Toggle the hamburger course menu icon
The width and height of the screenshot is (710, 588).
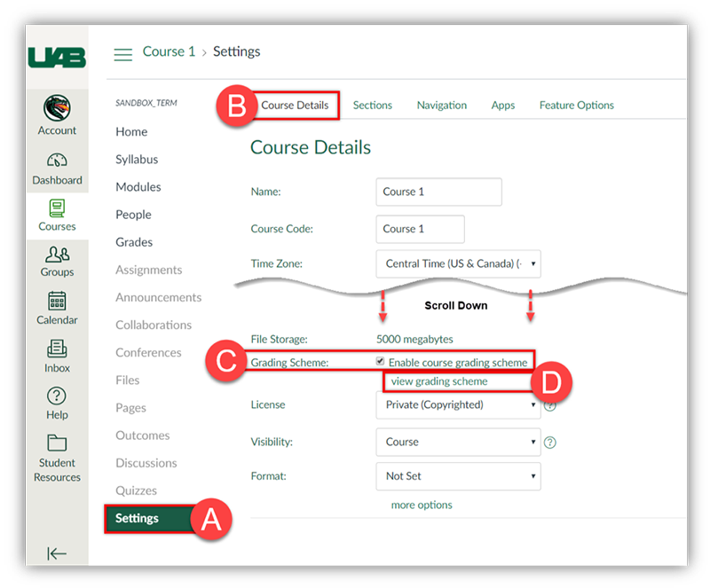[x=123, y=53]
